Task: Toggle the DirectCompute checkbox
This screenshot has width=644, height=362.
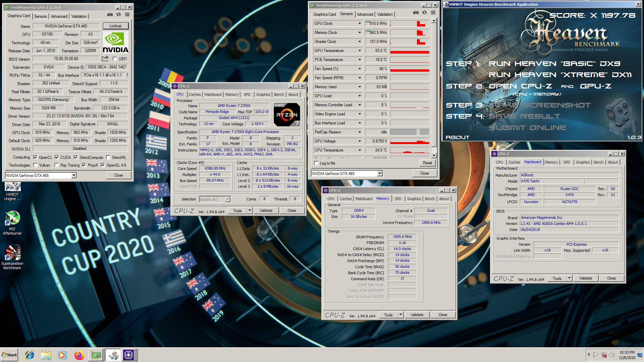Action: (x=76, y=157)
